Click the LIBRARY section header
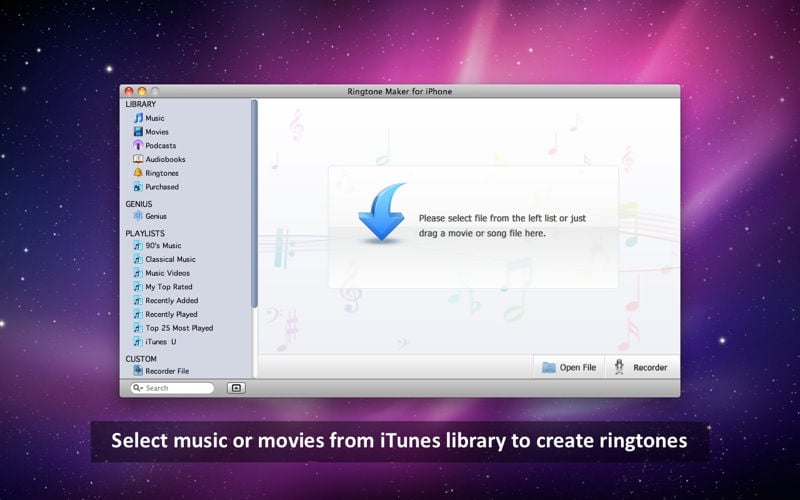The width and height of the screenshot is (800, 500). [140, 104]
